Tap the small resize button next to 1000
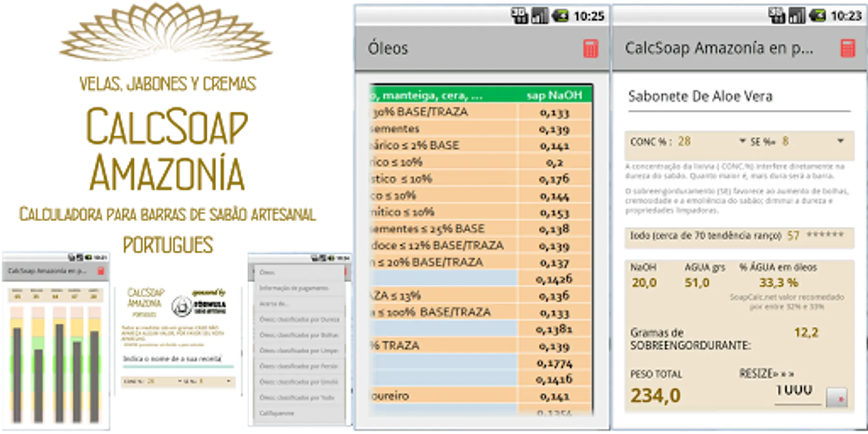The image size is (868, 434). [837, 398]
